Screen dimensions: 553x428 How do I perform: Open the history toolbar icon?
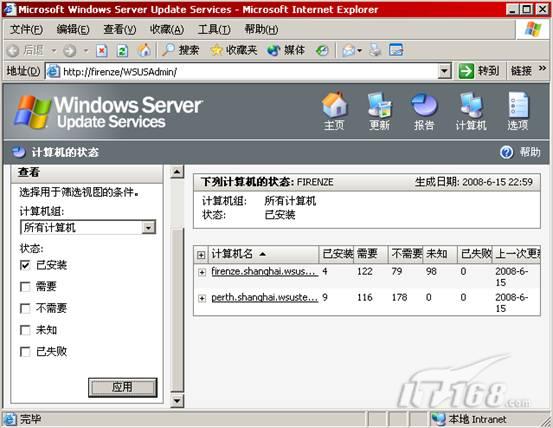point(322,51)
